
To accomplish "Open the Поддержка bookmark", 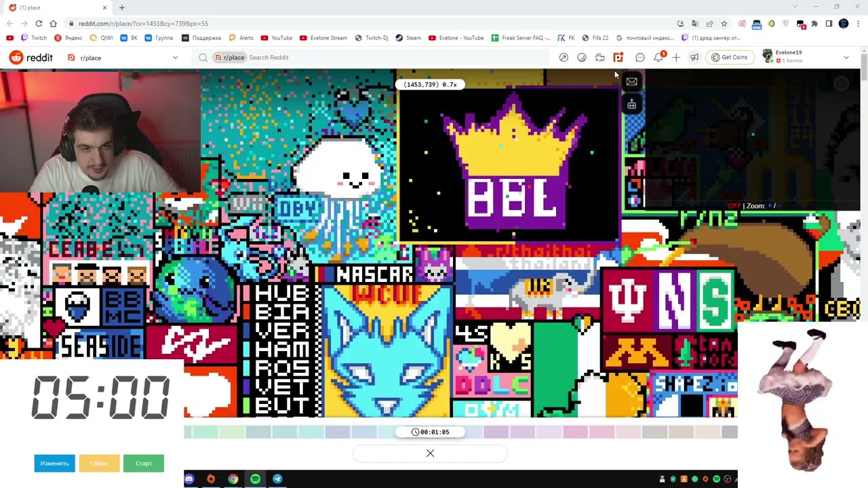I will tap(201, 38).
